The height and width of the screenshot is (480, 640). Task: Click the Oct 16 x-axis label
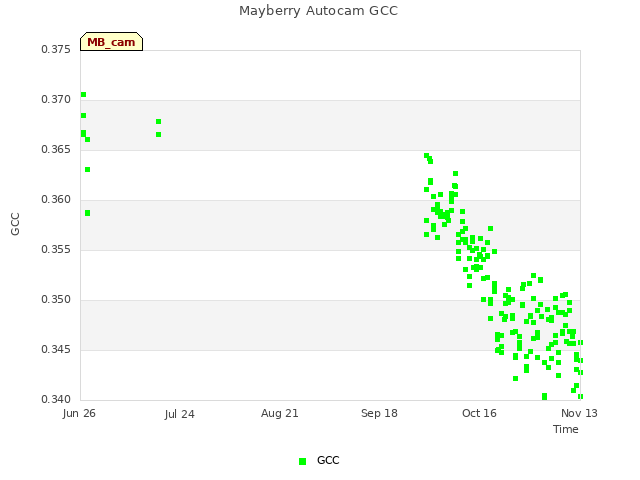pos(479,413)
